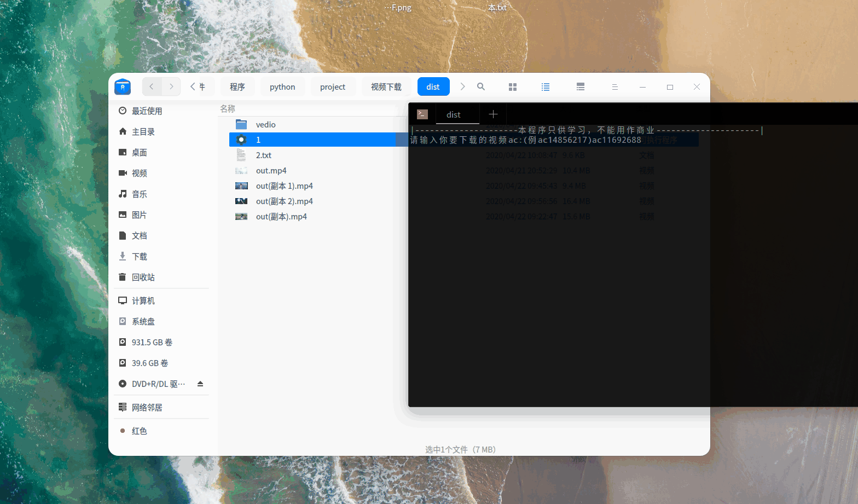Go forward with the right arrow button
Image resolution: width=858 pixels, height=504 pixels.
point(171,86)
